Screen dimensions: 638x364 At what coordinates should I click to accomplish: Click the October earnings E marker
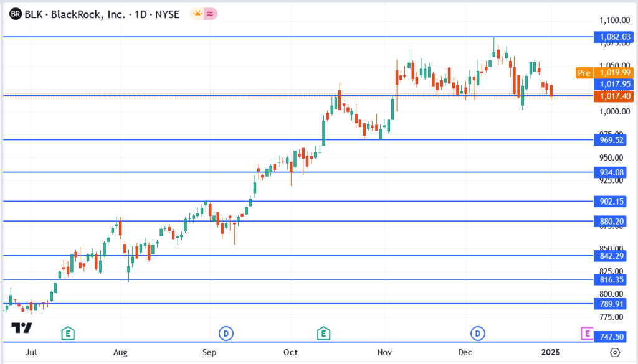coord(323,334)
